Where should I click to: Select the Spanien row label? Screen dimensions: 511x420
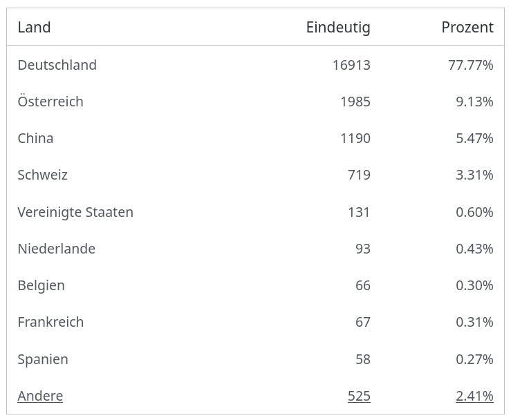point(43,359)
